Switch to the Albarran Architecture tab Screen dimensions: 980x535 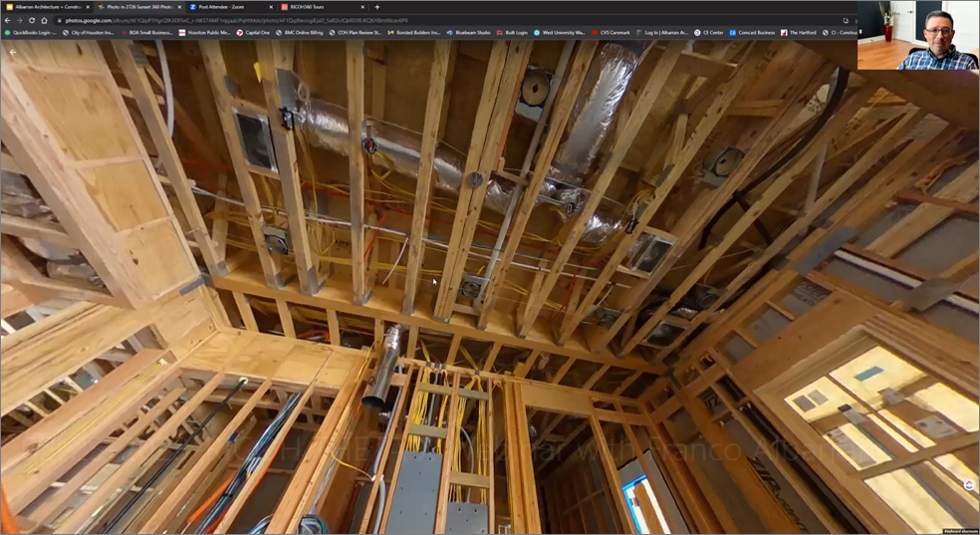[48, 7]
